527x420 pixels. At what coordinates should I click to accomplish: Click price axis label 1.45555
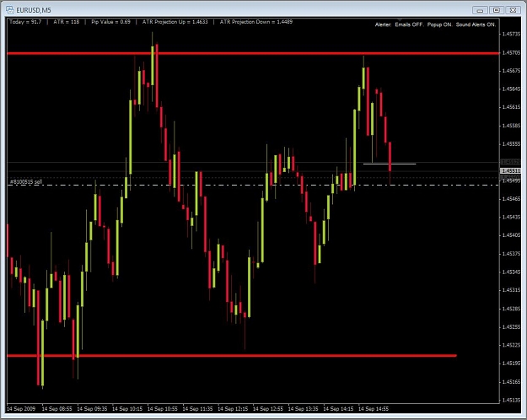pyautogui.click(x=511, y=144)
